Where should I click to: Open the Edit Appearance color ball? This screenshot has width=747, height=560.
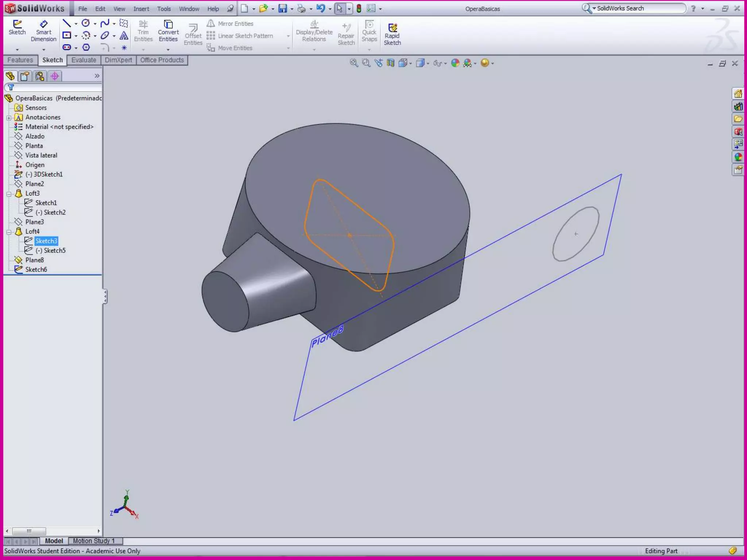pyautogui.click(x=455, y=63)
